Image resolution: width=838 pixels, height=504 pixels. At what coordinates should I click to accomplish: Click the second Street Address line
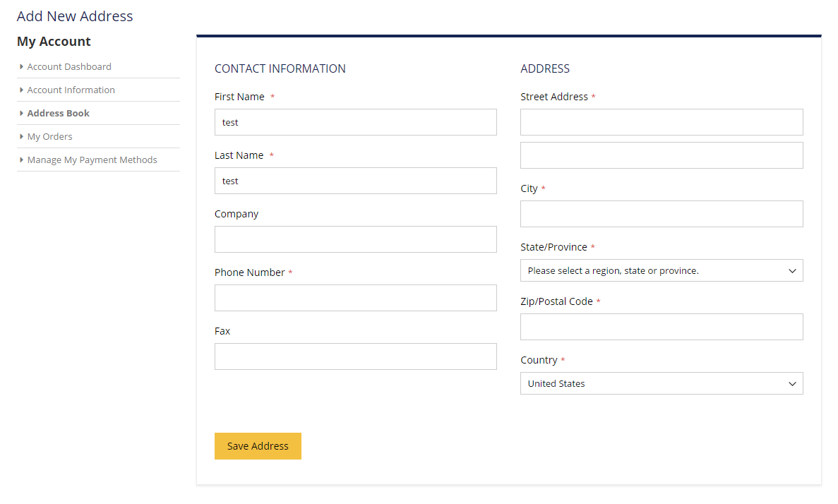pos(661,155)
